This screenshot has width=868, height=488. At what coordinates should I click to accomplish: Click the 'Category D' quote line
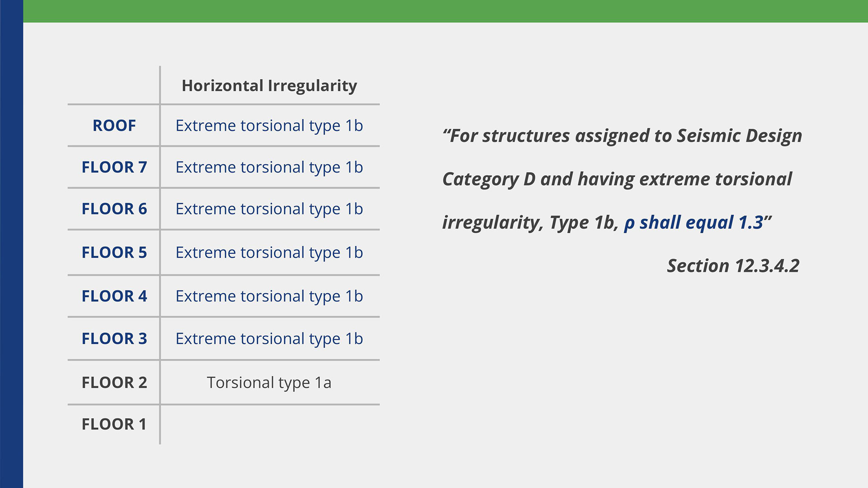(x=617, y=179)
